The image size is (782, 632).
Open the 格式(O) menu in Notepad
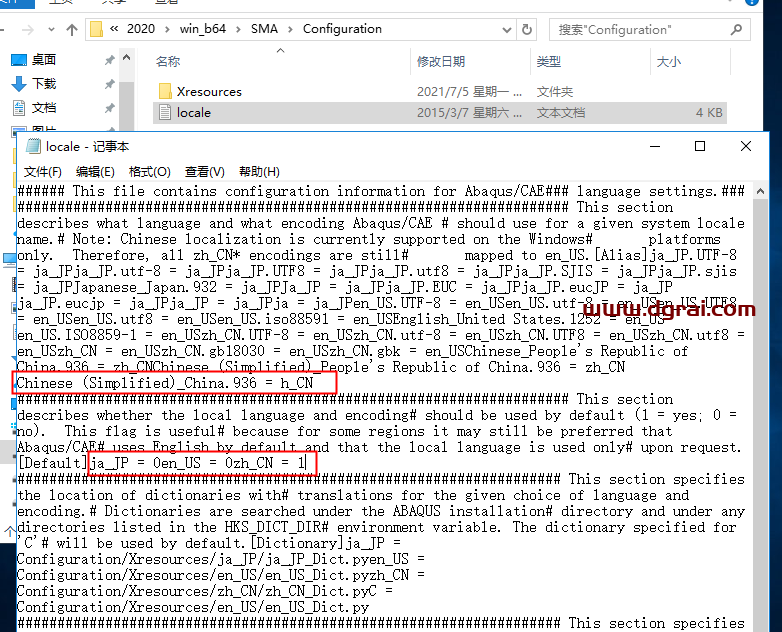coord(149,172)
